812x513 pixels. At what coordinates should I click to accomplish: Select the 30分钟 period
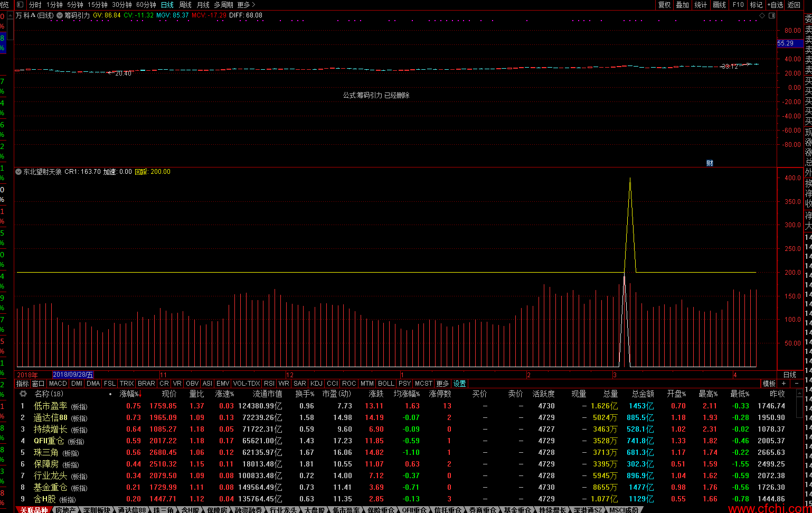pos(122,5)
